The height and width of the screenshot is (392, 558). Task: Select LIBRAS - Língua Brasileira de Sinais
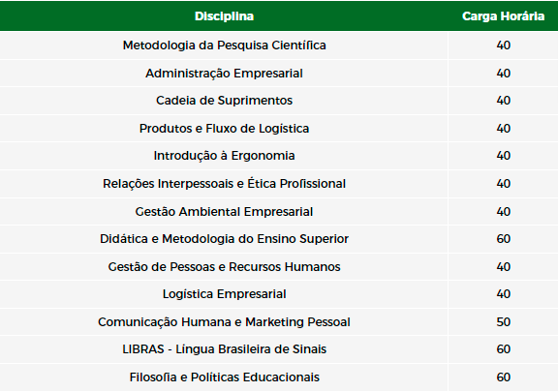click(224, 349)
